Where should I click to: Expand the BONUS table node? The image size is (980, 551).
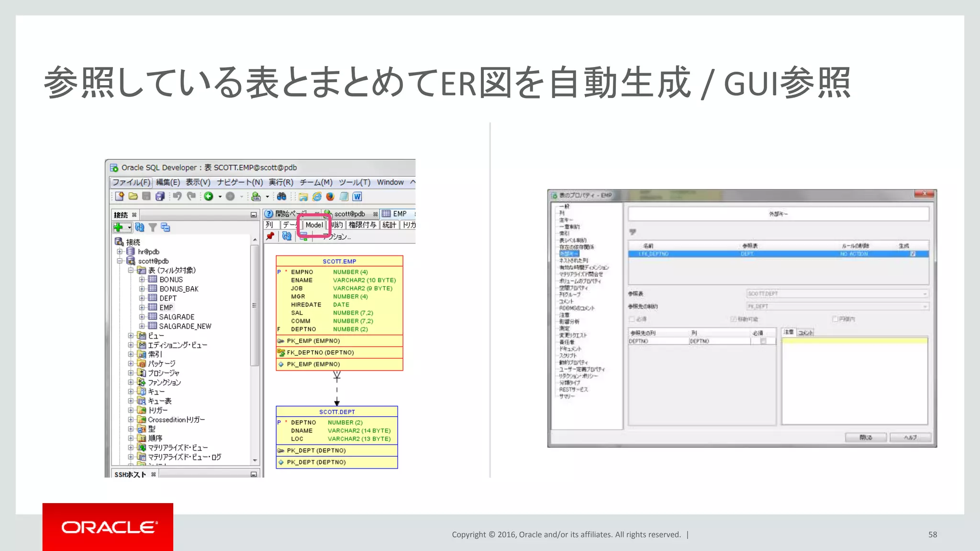(x=142, y=279)
